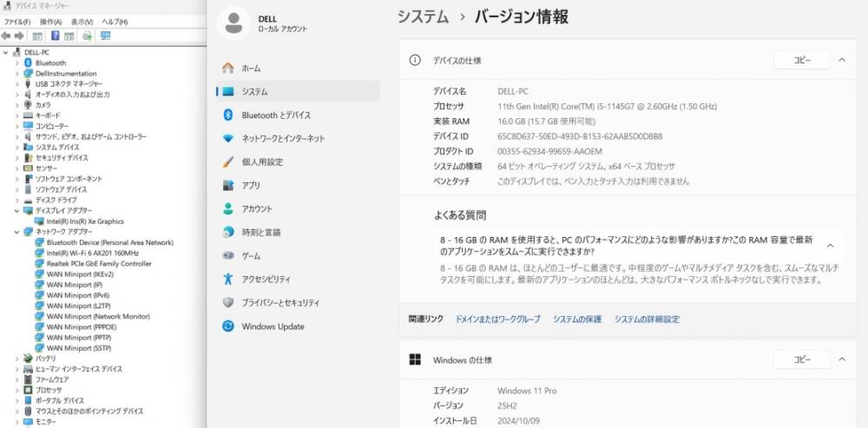
Task: Select ファームウェア tree node
Action: point(52,380)
